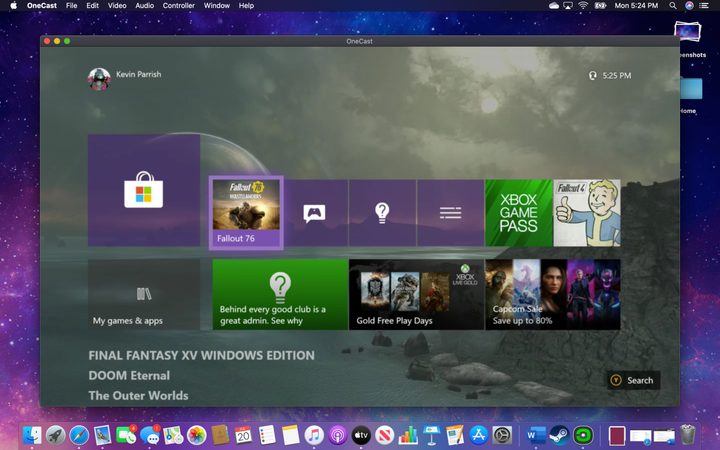Open System Preferences from the dock

502,434
